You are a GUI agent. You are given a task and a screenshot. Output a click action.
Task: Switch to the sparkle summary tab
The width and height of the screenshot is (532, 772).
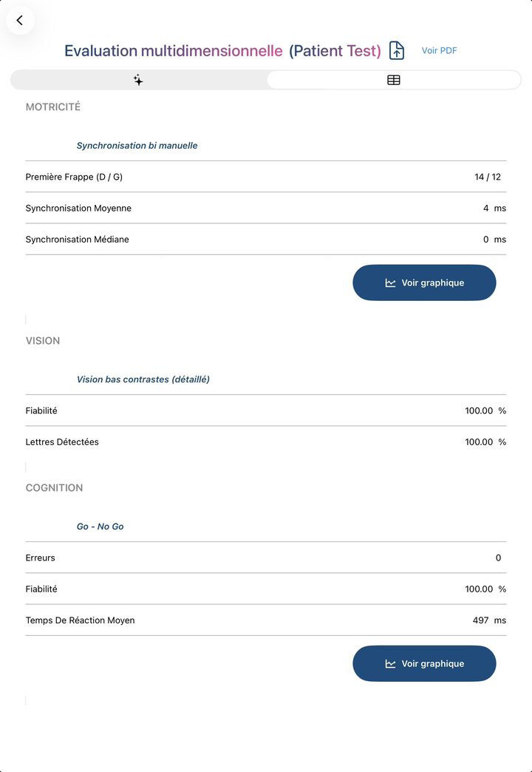pyautogui.click(x=138, y=80)
